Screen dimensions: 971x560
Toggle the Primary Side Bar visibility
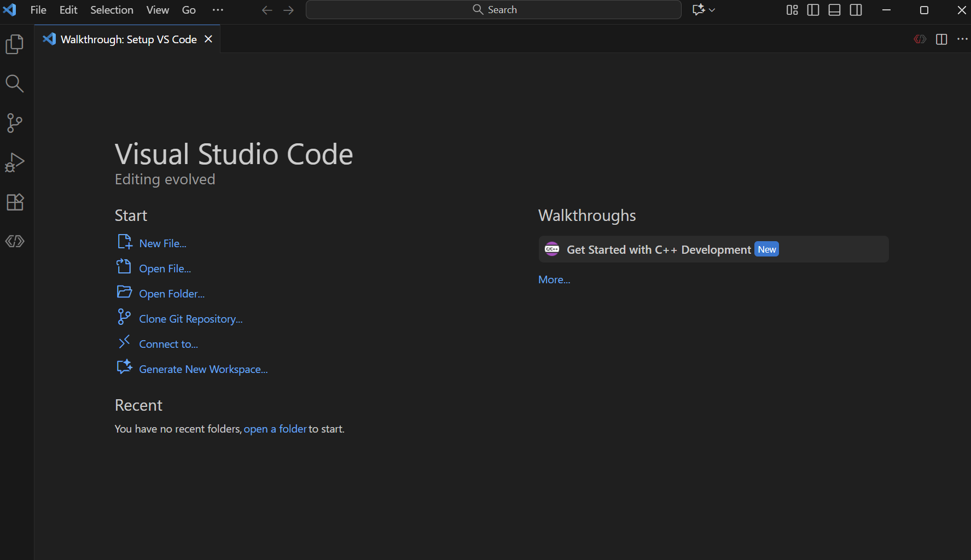tap(813, 10)
